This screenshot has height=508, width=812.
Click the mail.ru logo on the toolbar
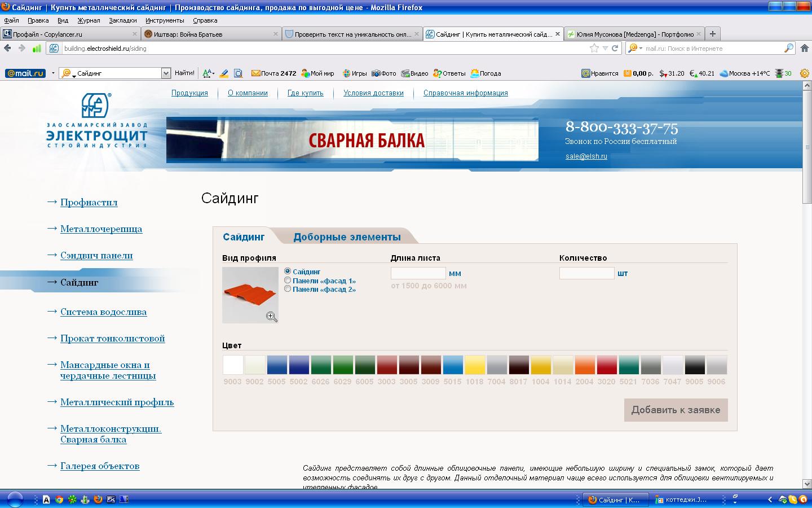(25, 73)
